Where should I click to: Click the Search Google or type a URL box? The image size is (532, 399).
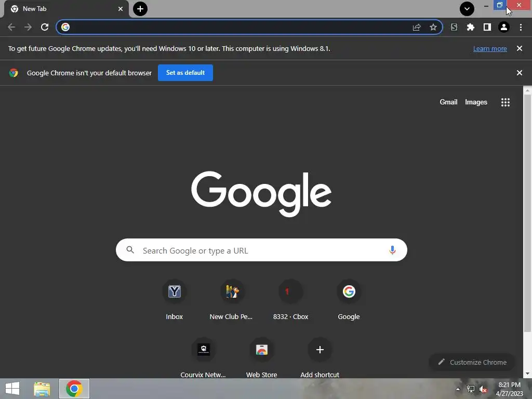tap(261, 250)
